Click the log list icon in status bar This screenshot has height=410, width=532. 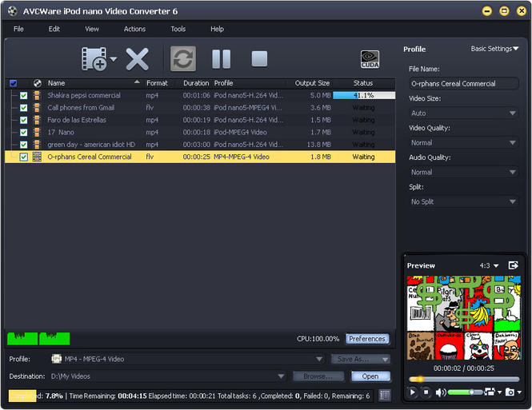click(x=385, y=395)
